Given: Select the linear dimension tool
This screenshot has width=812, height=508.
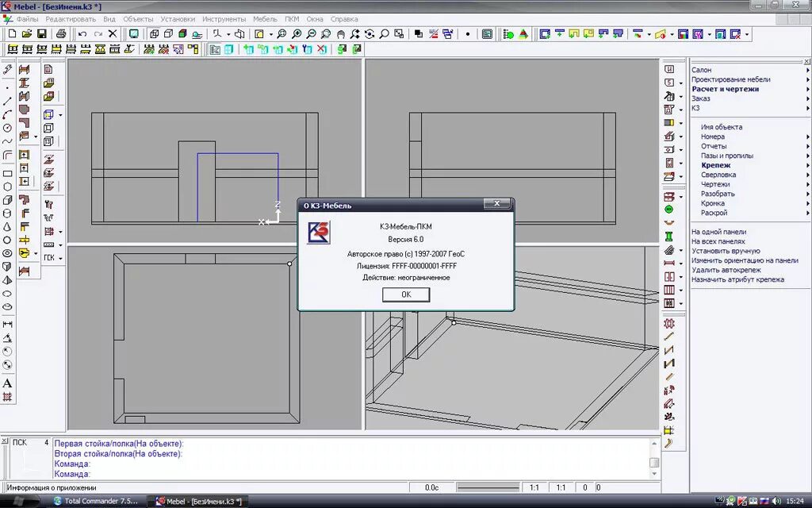Looking at the screenshot, I should (7, 325).
